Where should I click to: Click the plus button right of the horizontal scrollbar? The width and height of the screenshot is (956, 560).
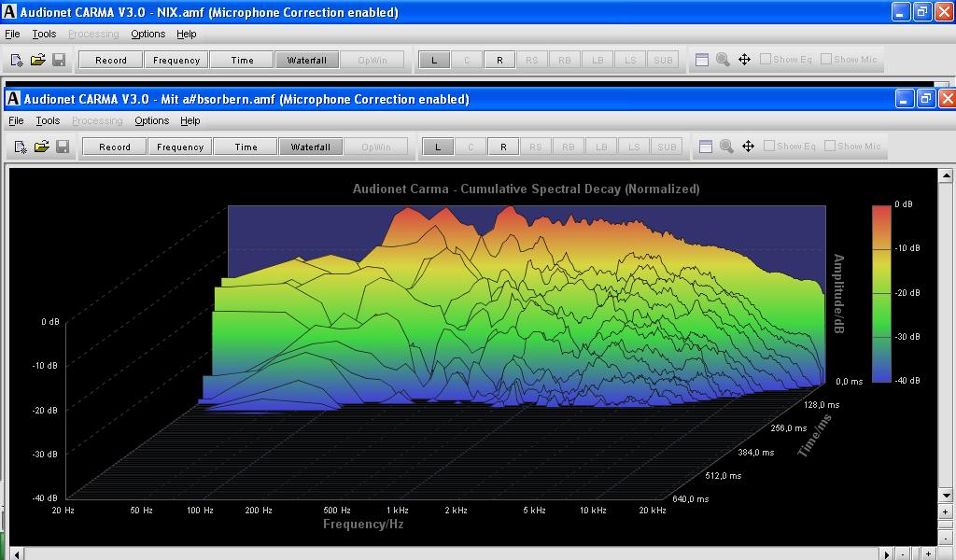point(927,553)
